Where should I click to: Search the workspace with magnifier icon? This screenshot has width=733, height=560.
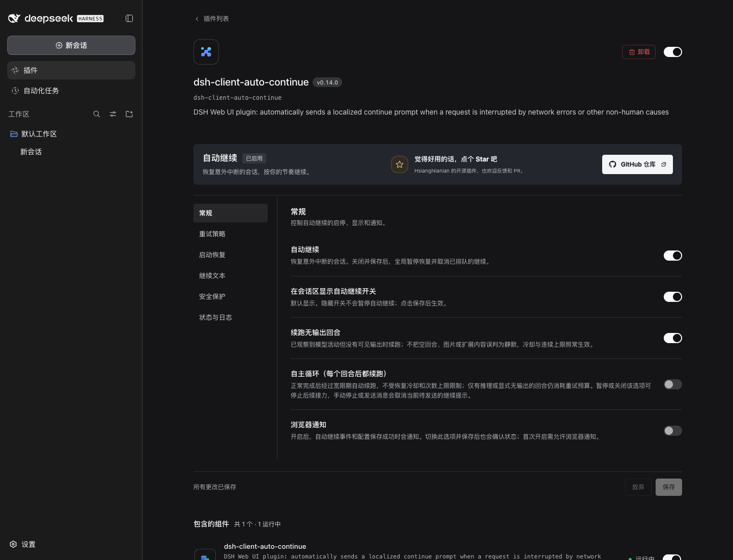coord(97,114)
